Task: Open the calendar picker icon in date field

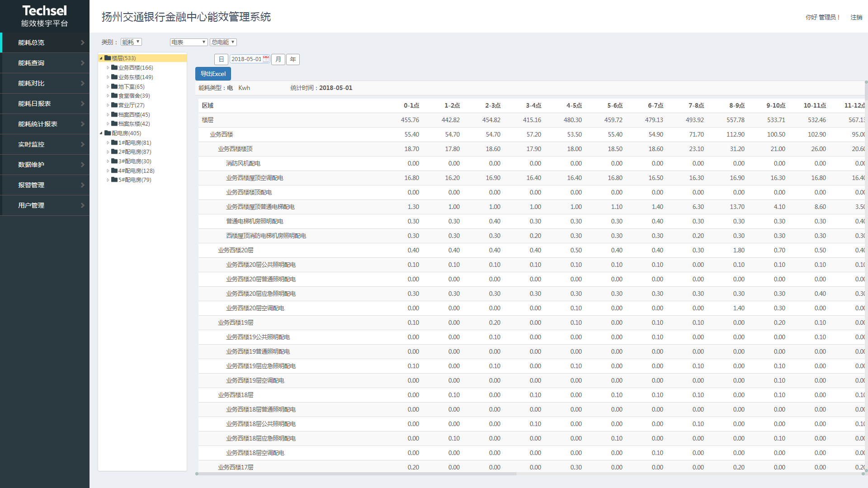Action: [266, 59]
